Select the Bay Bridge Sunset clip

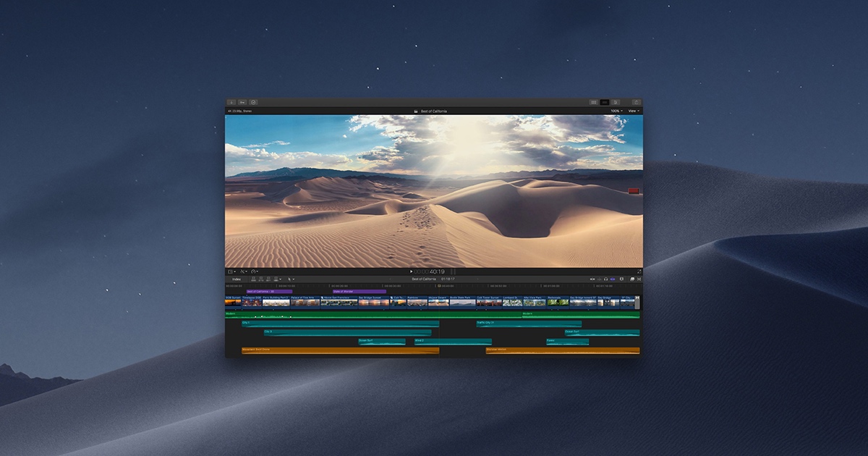tap(373, 301)
